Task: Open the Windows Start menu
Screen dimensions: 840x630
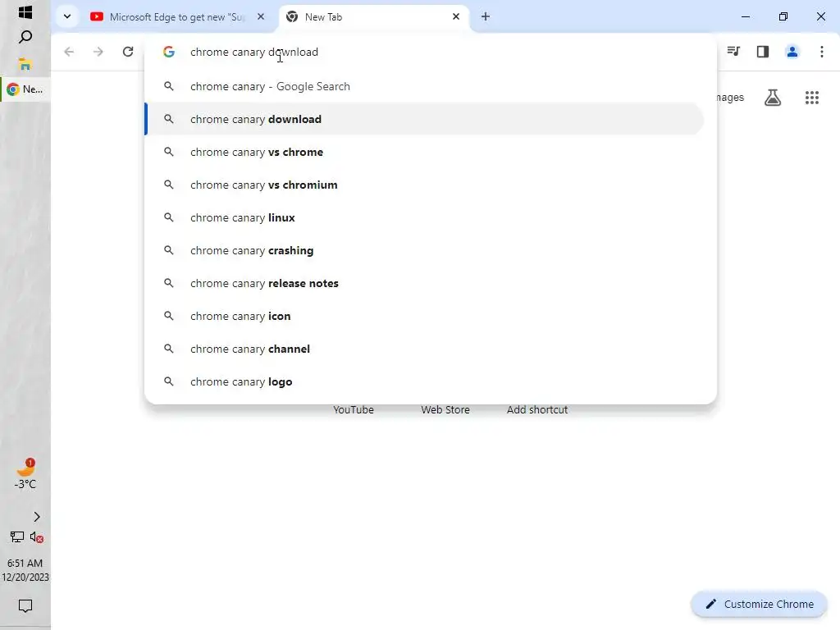Action: coord(25,12)
